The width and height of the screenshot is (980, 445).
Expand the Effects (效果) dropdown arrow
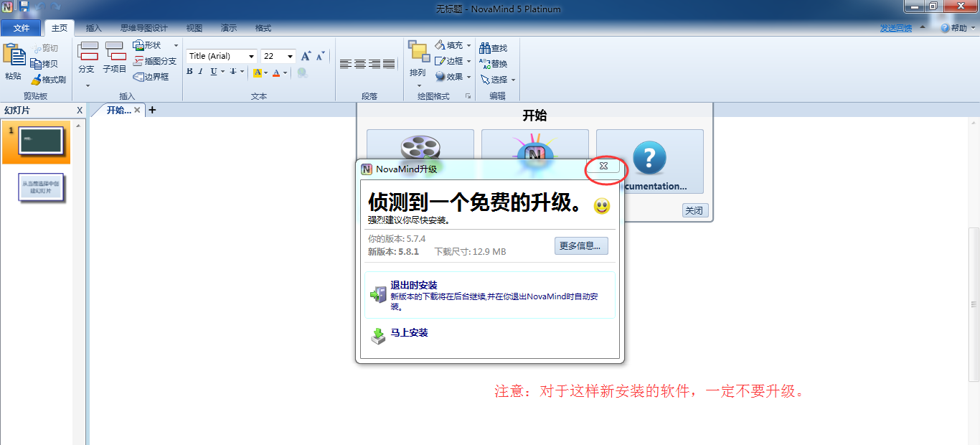coord(468,77)
